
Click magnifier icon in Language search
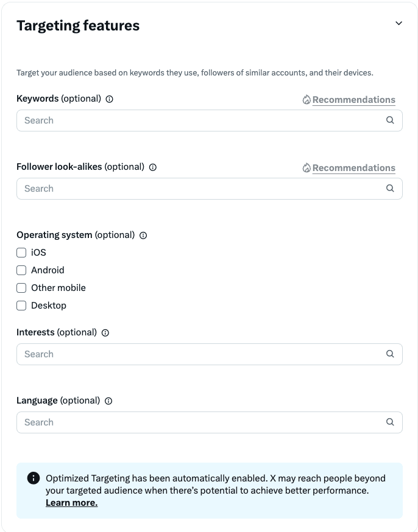tap(390, 422)
